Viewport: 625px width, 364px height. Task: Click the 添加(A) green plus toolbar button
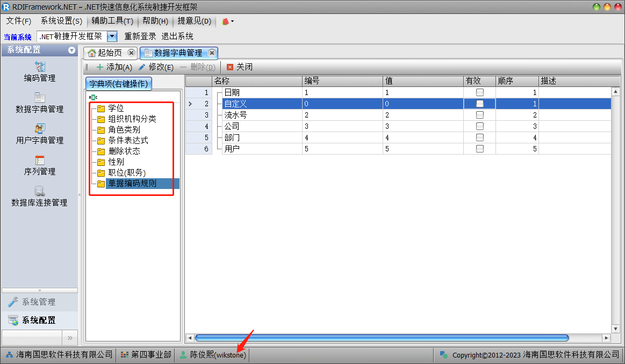click(113, 67)
